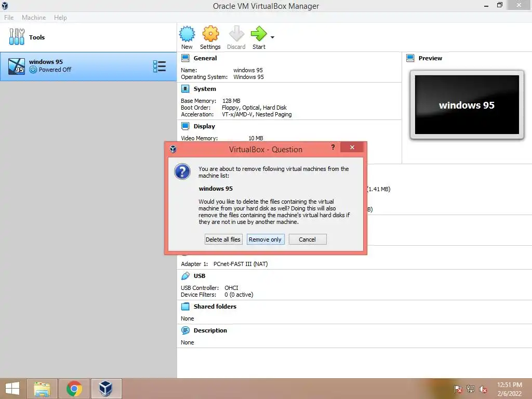Expand the Start button dropdown arrow
Screen dimensions: 532x399
click(272, 37)
